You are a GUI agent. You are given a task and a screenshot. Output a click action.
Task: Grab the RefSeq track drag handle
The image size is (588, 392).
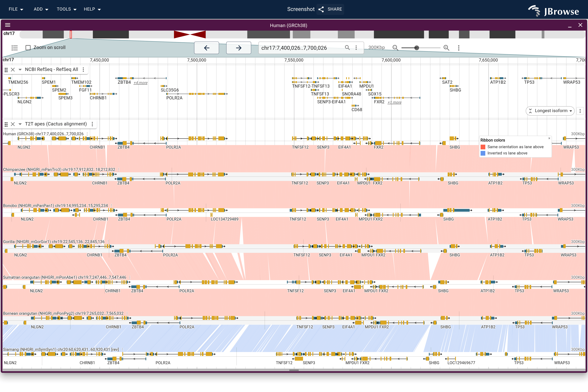[x=6, y=70]
